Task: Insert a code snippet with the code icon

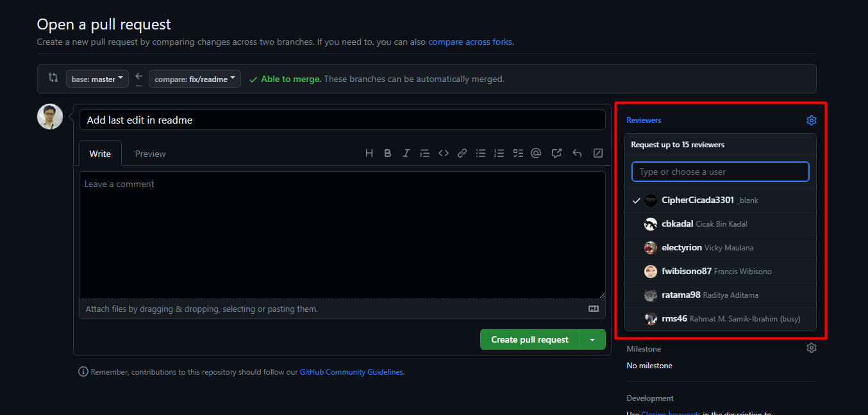Action: tap(443, 153)
